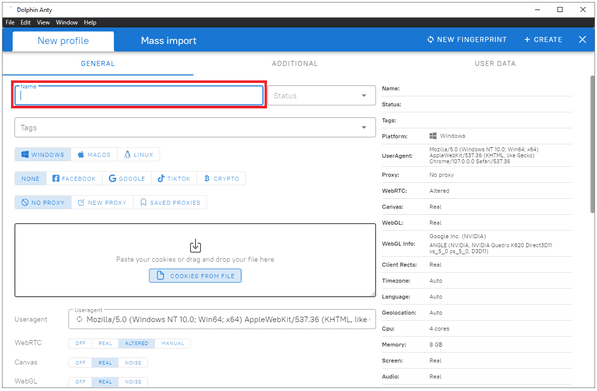This screenshot has width=597, height=391.
Task: Choose Facebook as main website
Action: point(74,178)
